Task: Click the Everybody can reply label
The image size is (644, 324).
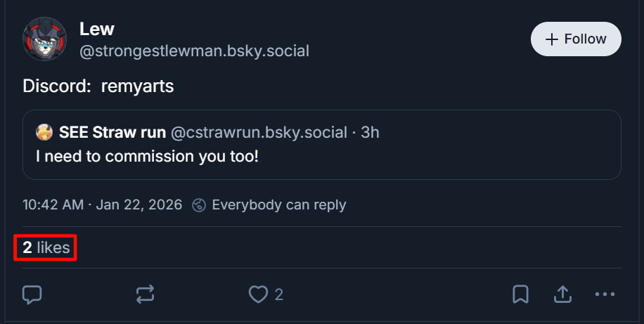Action: click(x=278, y=205)
